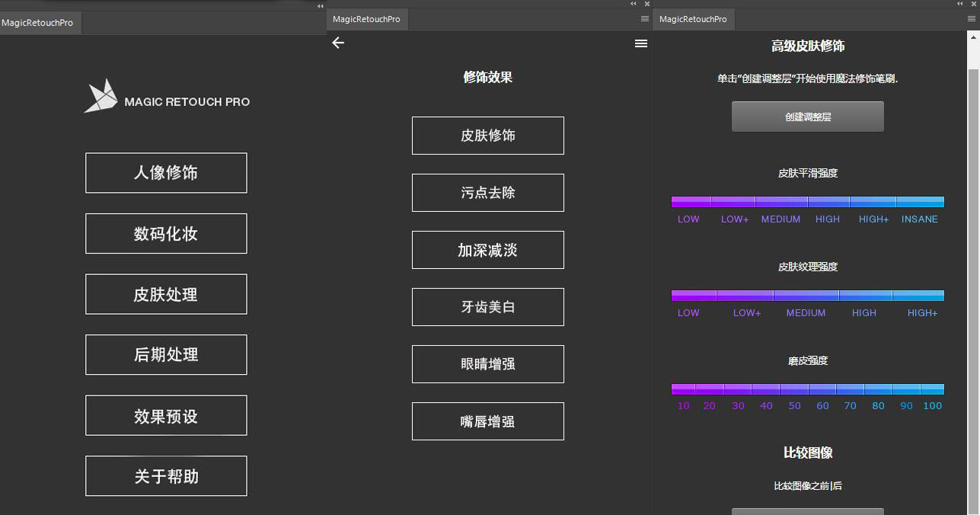Collapse the panel using the double-arrow above 人像修饰 panel

320,5
